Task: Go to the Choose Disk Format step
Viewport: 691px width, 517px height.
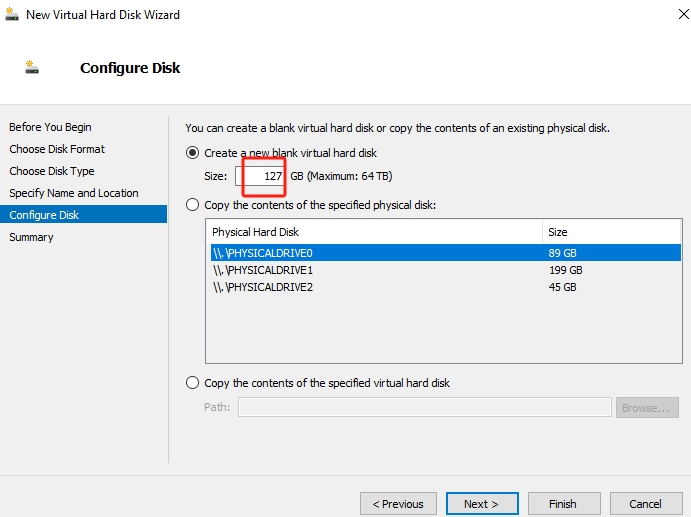Action: coord(57,149)
